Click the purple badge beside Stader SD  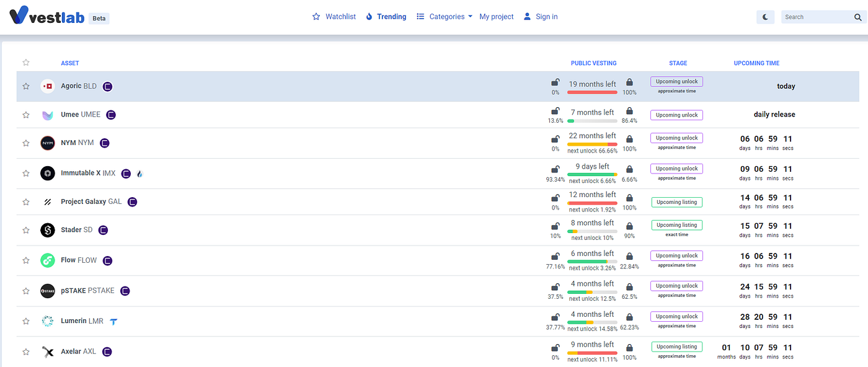point(103,230)
